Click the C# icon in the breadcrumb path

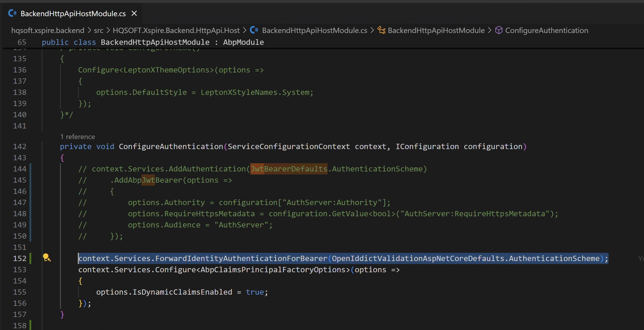(254, 30)
